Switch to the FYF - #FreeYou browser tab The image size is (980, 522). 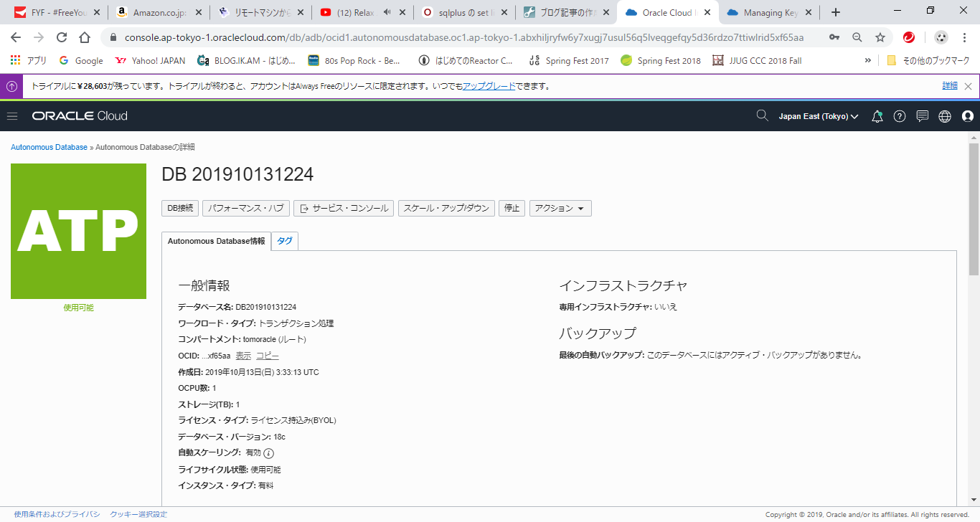(x=57, y=12)
